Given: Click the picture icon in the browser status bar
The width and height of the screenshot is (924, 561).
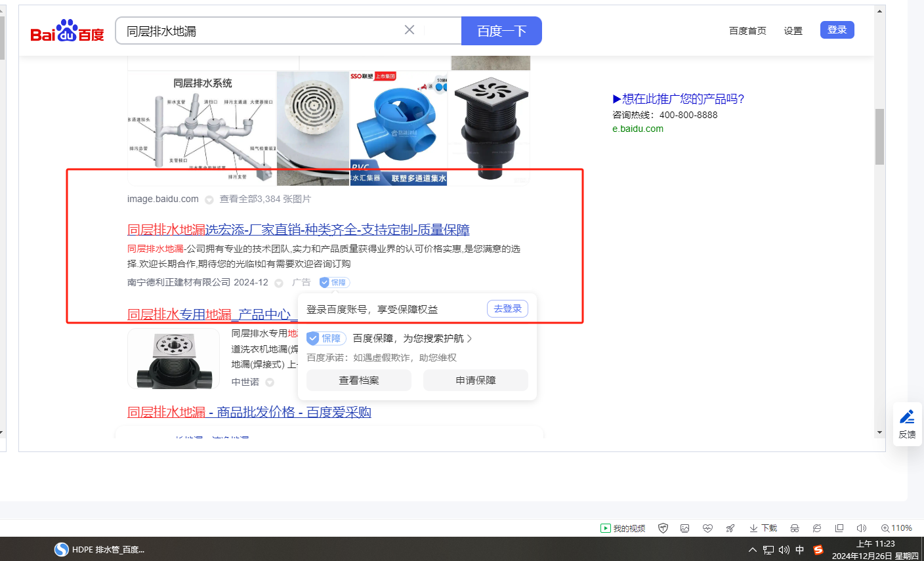Looking at the screenshot, I should (x=685, y=528).
